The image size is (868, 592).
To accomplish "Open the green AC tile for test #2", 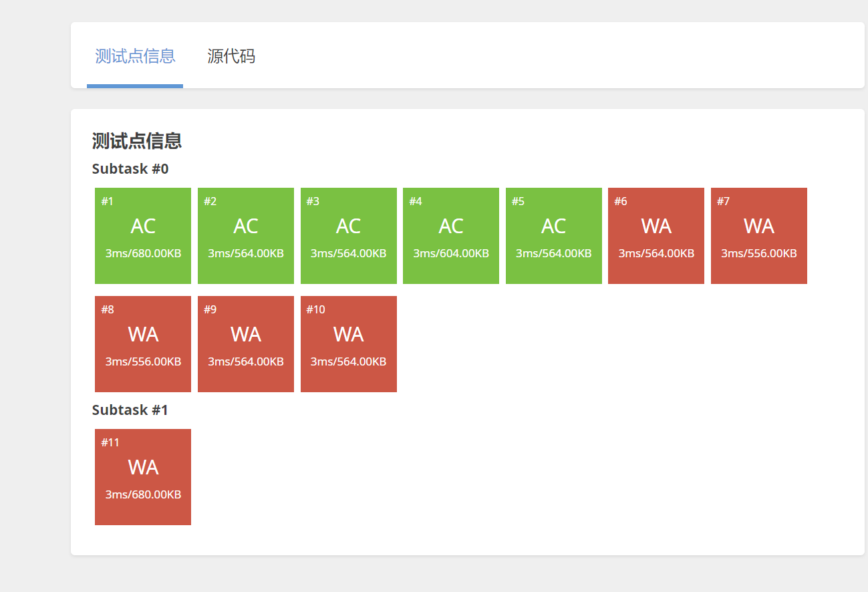I will click(x=246, y=236).
